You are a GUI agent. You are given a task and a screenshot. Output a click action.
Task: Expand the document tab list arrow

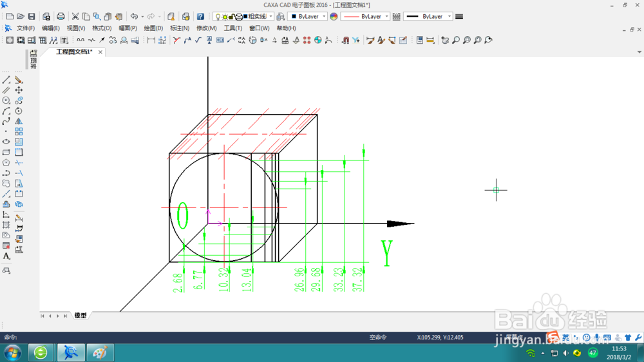tap(639, 52)
